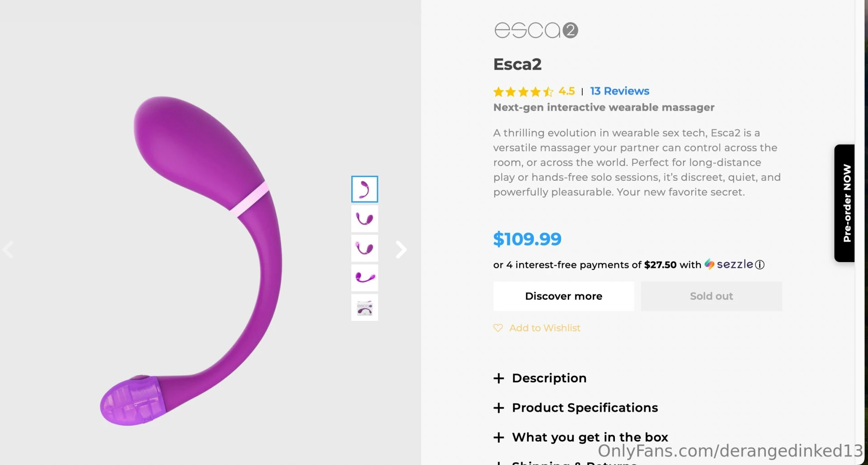Select the fourth gallery thumbnail

click(364, 278)
